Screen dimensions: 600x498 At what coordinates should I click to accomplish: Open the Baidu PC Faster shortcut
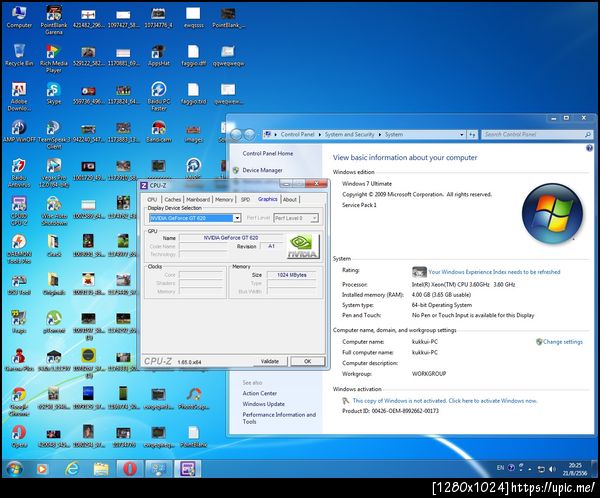pos(158,96)
